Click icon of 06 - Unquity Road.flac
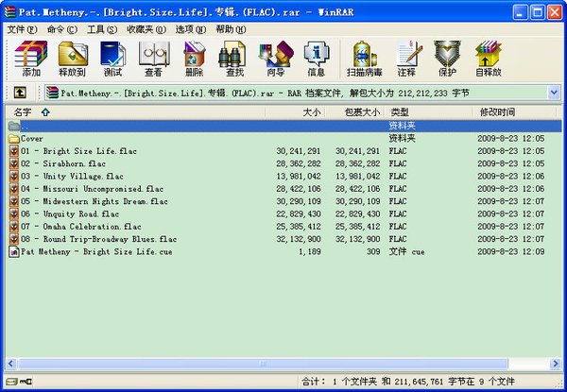This screenshot has width=567, height=392. coord(14,213)
